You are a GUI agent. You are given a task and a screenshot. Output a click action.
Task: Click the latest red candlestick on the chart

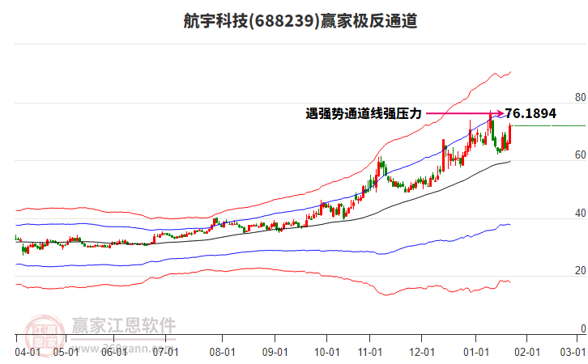coord(509,134)
